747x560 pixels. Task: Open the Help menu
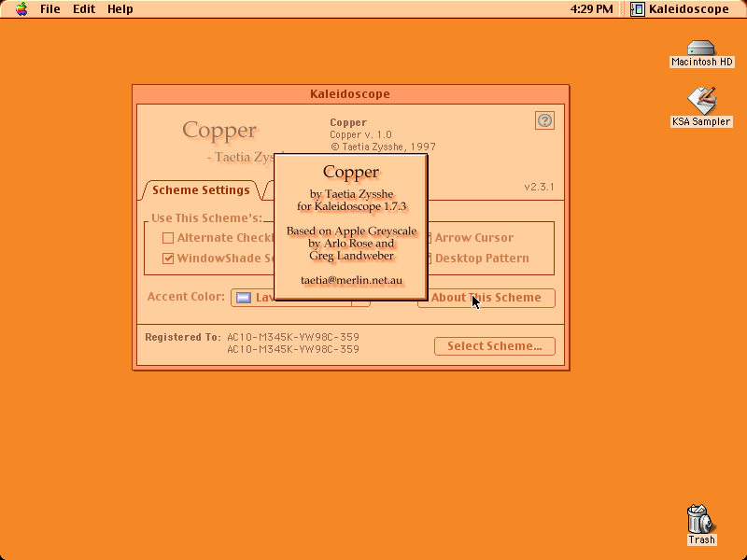[x=120, y=9]
